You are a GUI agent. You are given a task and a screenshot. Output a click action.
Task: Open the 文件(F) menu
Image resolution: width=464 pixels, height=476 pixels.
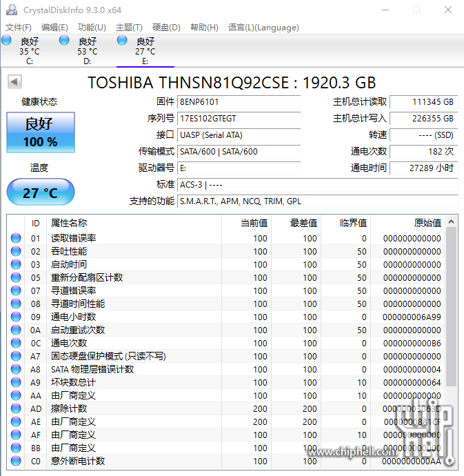coord(19,28)
